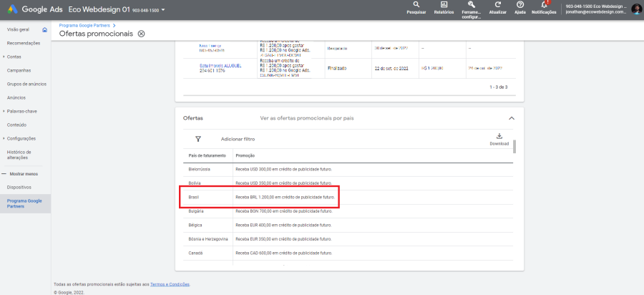Click the Ofertas section title
This screenshot has width=644, height=295.
pos(192,118)
